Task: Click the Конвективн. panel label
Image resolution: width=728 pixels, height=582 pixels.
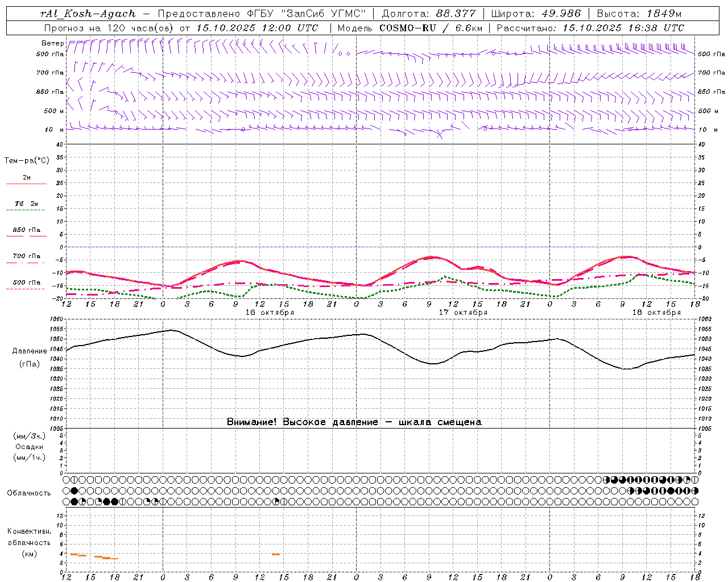Action: pyautogui.click(x=29, y=531)
